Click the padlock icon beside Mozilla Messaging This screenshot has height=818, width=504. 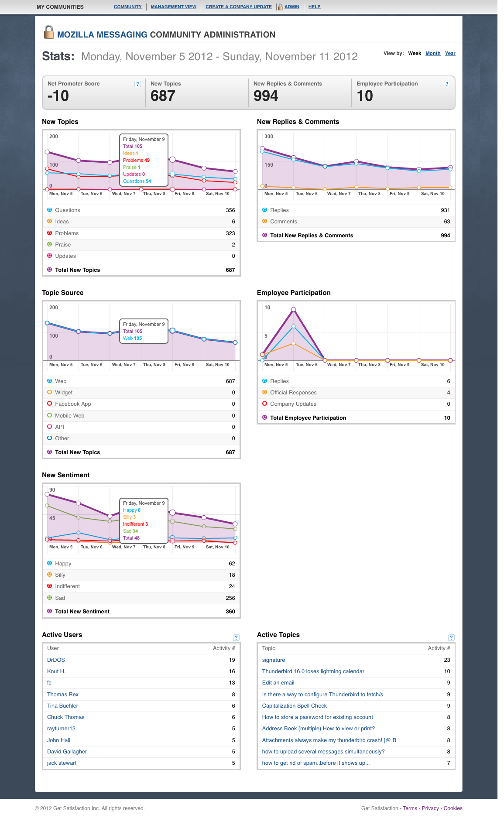(49, 32)
